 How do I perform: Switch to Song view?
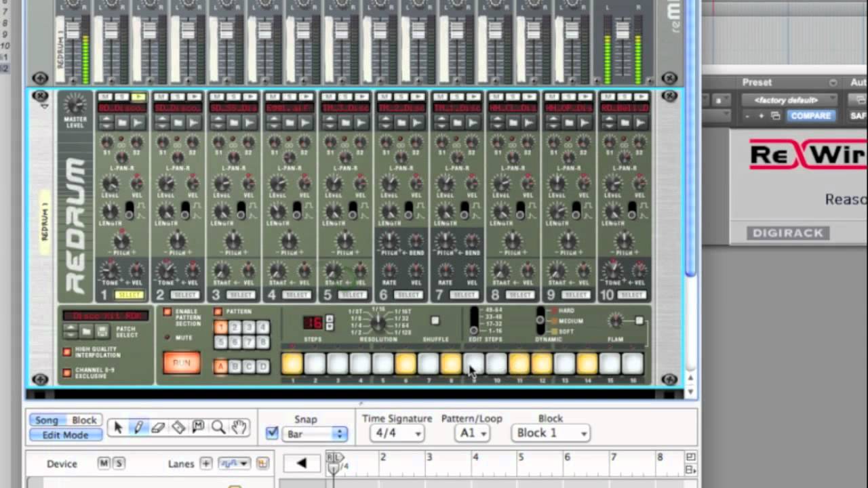point(47,420)
